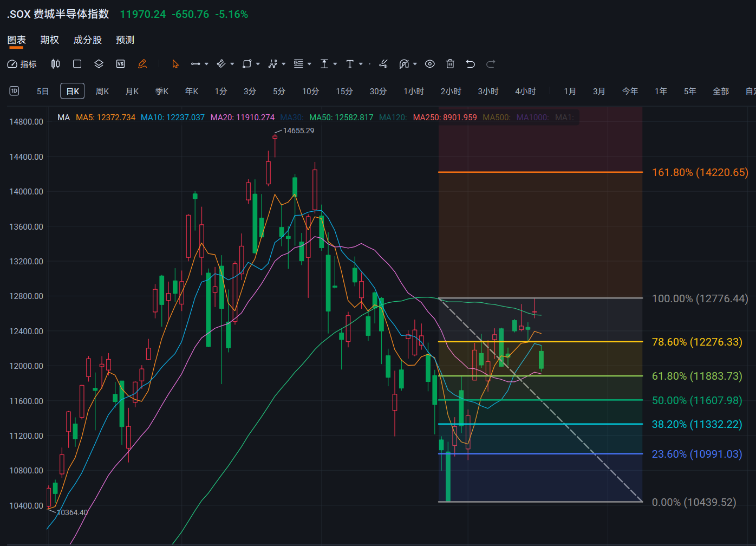
Task: Expand the measure tool dropdown arrow
Action: (335, 64)
